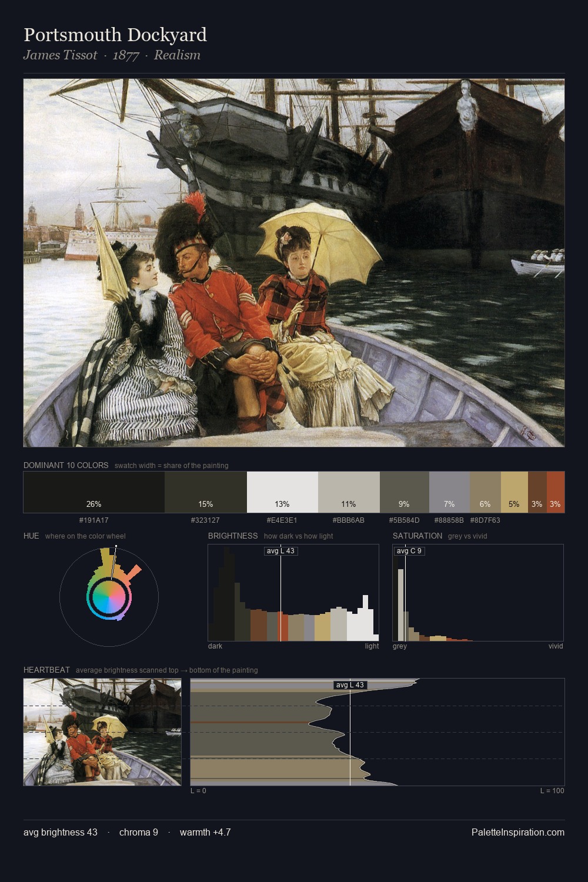Click 'swatch width = share of the painting' note

(x=172, y=466)
